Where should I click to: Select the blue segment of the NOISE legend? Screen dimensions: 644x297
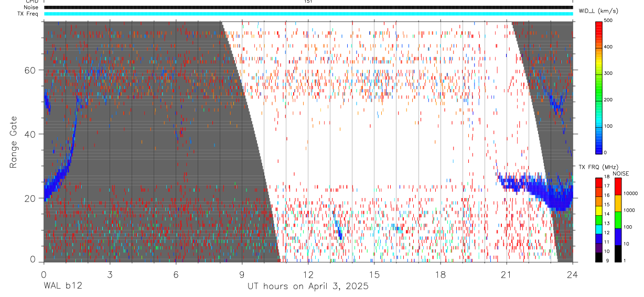618,236
